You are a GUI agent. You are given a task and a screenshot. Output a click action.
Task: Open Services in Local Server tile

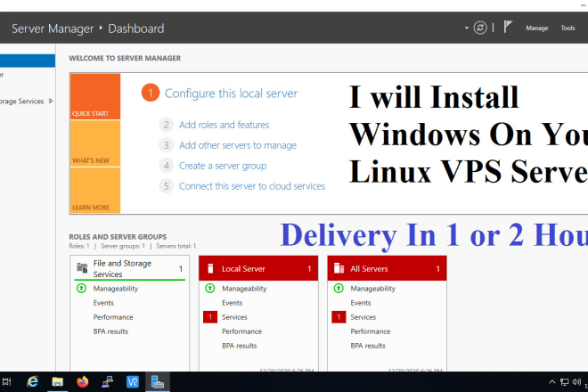click(234, 317)
